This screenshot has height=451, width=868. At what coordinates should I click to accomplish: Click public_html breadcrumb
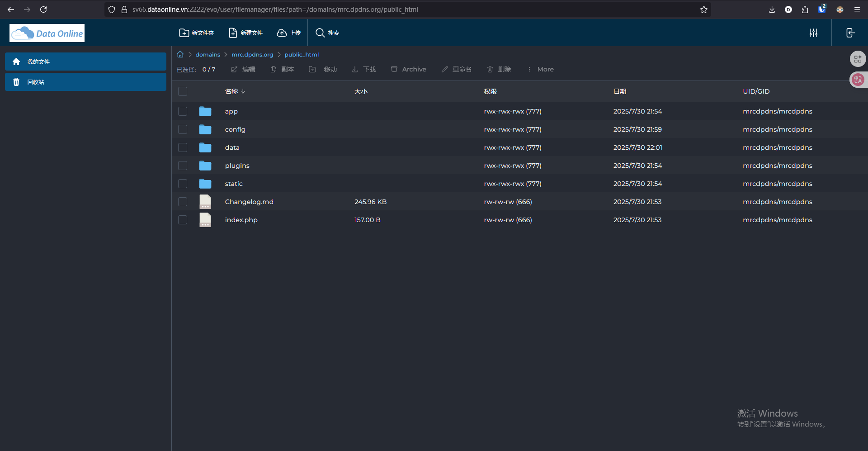click(x=302, y=54)
